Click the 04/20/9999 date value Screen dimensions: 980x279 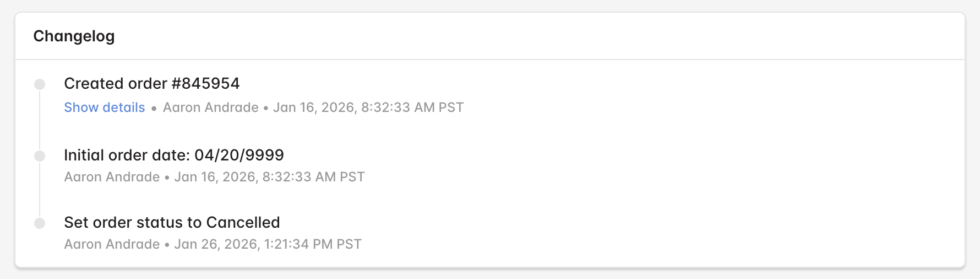click(x=239, y=155)
